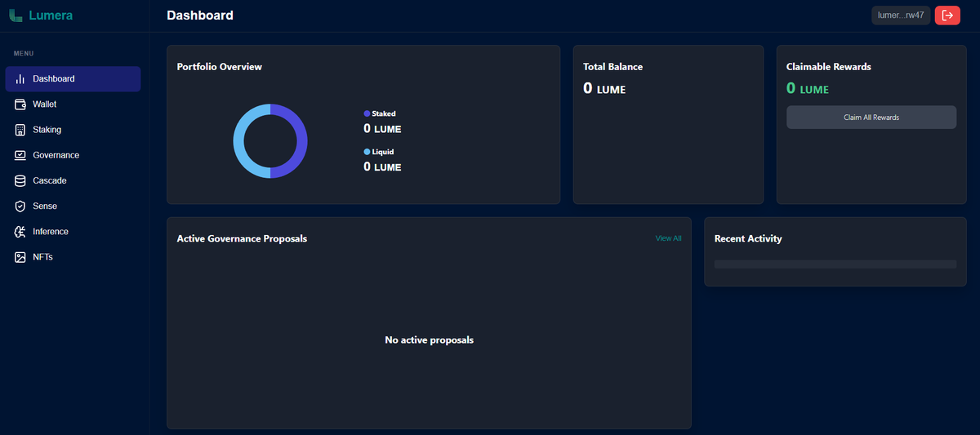Click the purple staked donut segment

tap(301, 141)
